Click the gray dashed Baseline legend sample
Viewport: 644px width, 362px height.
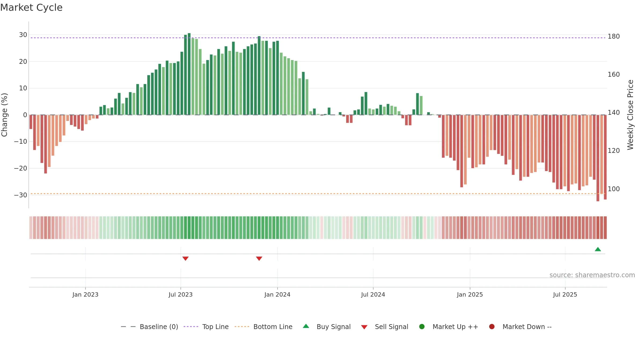(128, 327)
